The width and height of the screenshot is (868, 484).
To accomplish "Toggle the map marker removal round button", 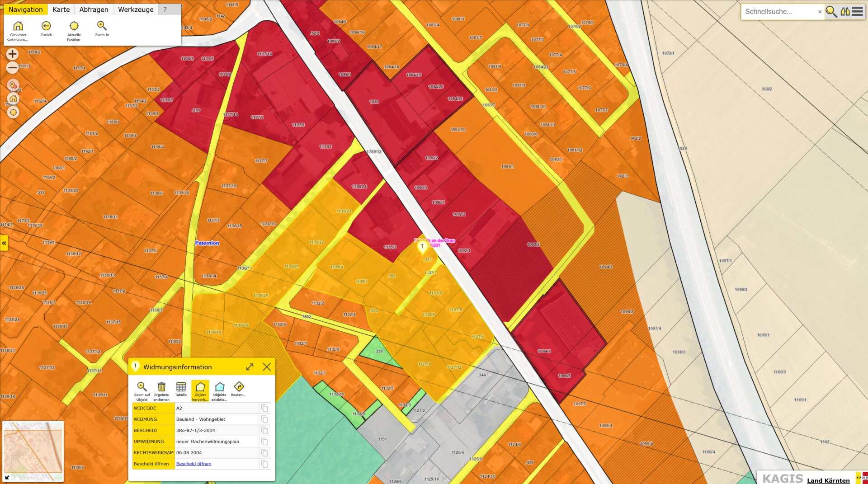I will [x=13, y=85].
